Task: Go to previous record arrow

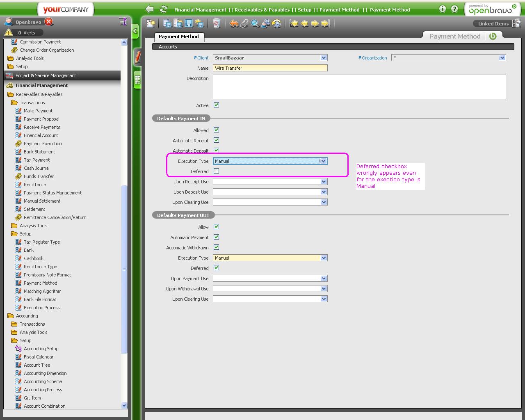Action: (x=304, y=23)
